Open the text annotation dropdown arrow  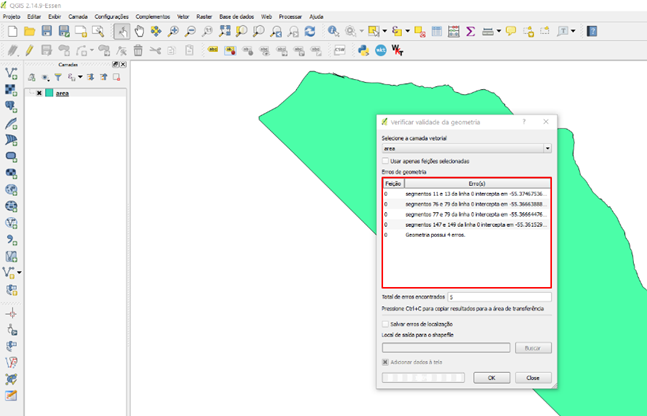[x=573, y=31]
